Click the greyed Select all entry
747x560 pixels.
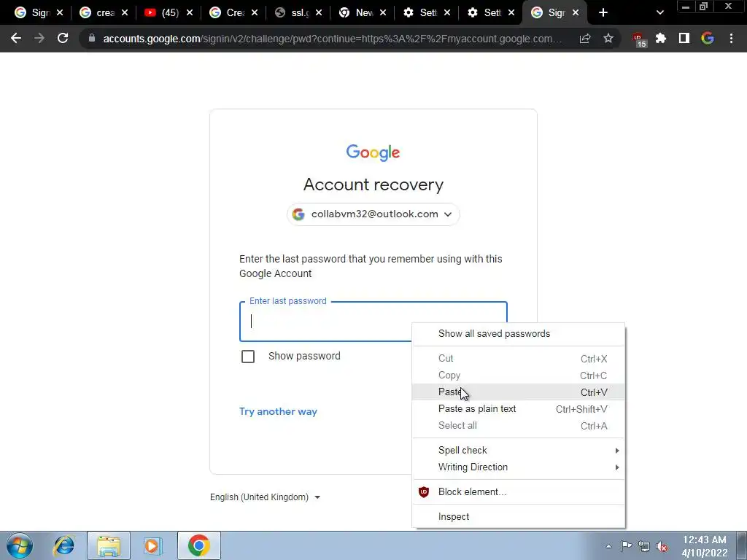click(x=519, y=426)
